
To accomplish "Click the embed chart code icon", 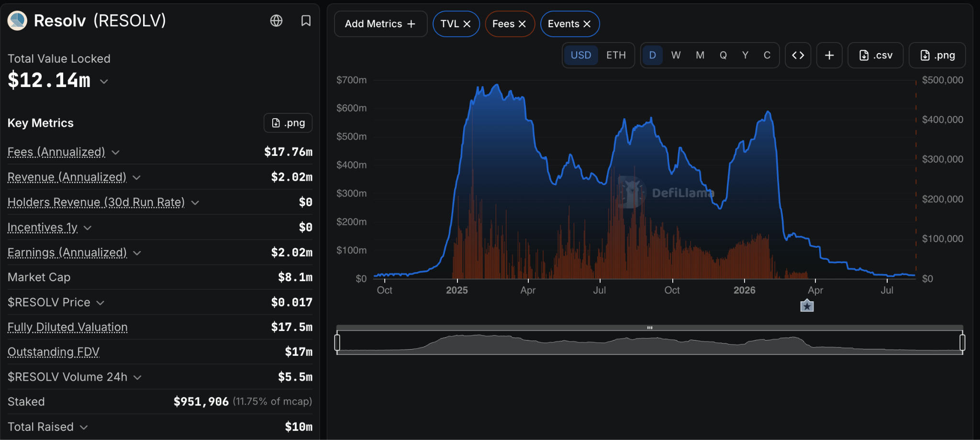I will click(798, 55).
